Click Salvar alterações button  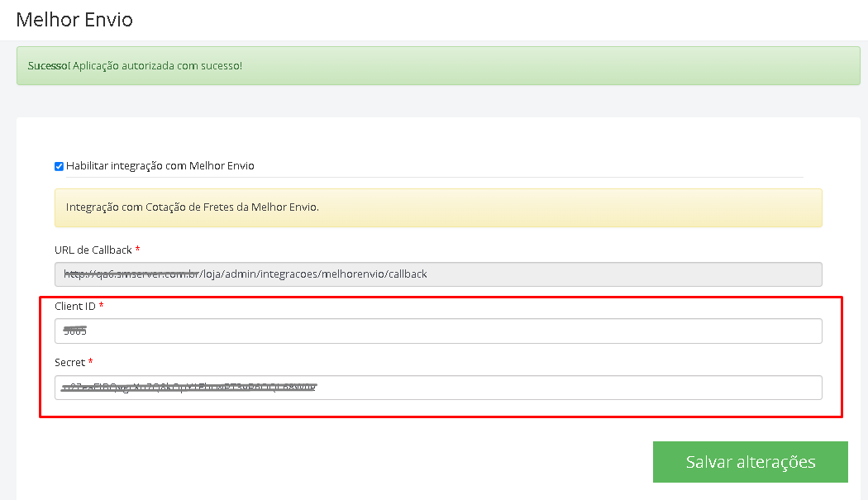click(x=750, y=462)
